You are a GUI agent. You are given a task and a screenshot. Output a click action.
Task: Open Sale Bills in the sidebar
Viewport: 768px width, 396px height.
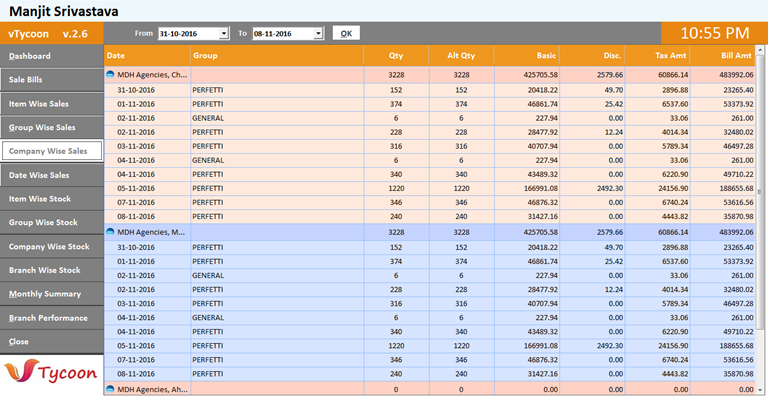[x=51, y=79]
